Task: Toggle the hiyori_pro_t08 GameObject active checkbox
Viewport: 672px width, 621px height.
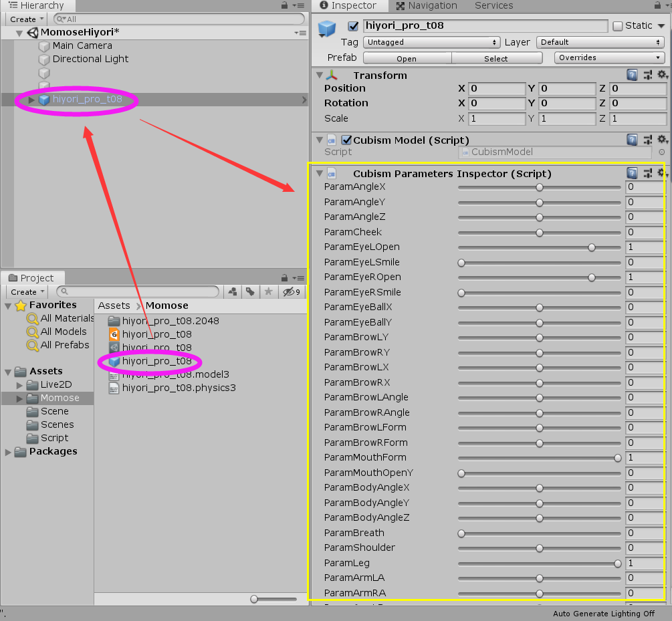Action: (x=353, y=26)
